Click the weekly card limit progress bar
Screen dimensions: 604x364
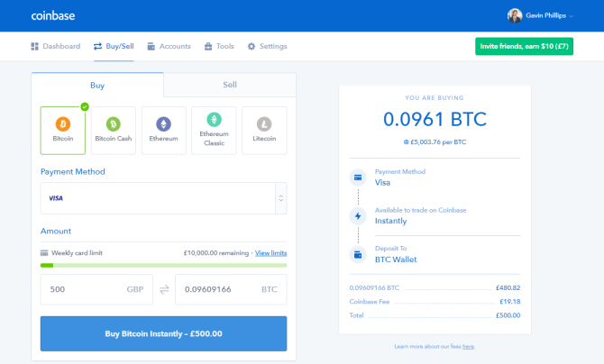[x=164, y=266]
